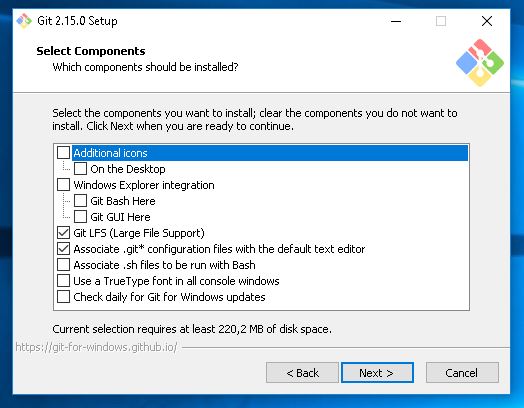Uncheck Git LFS (Large File Support)
The width and height of the screenshot is (524, 408).
(63, 233)
